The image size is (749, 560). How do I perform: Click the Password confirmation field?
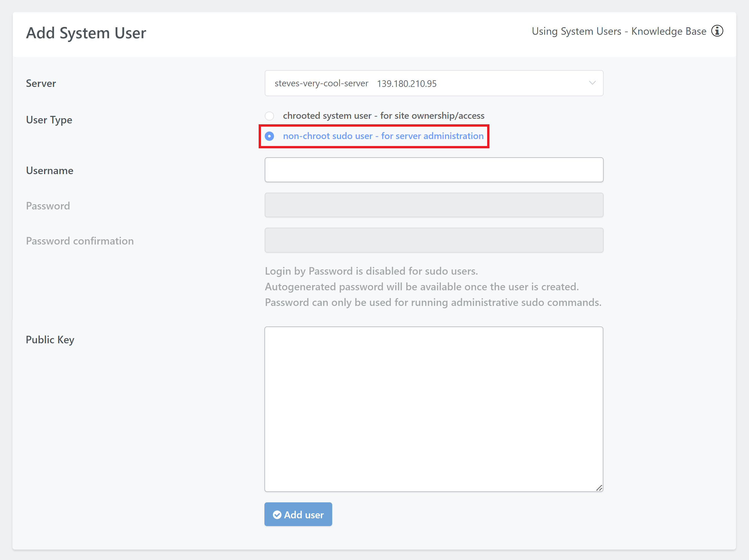434,240
